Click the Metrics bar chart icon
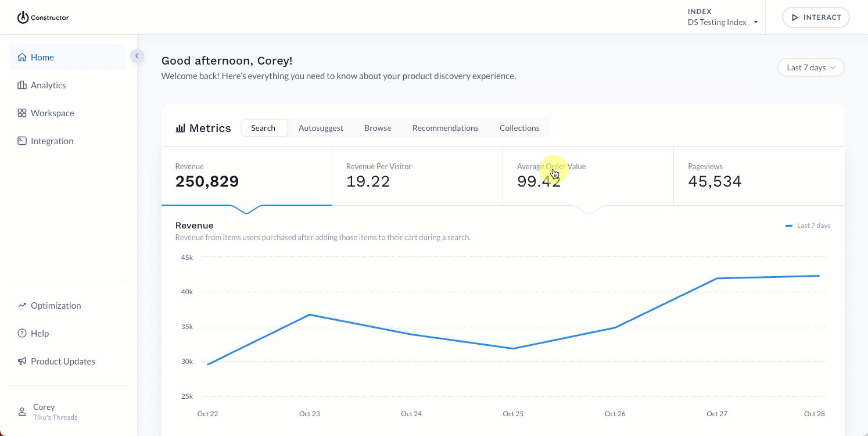The width and height of the screenshot is (868, 436). (x=180, y=128)
